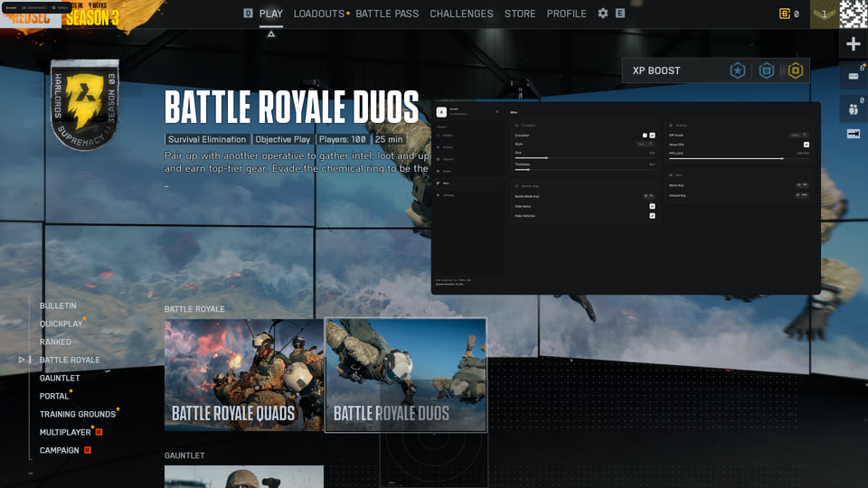The width and height of the screenshot is (868, 488).
Task: Click the Battle Mode section header icon
Action: tap(517, 186)
